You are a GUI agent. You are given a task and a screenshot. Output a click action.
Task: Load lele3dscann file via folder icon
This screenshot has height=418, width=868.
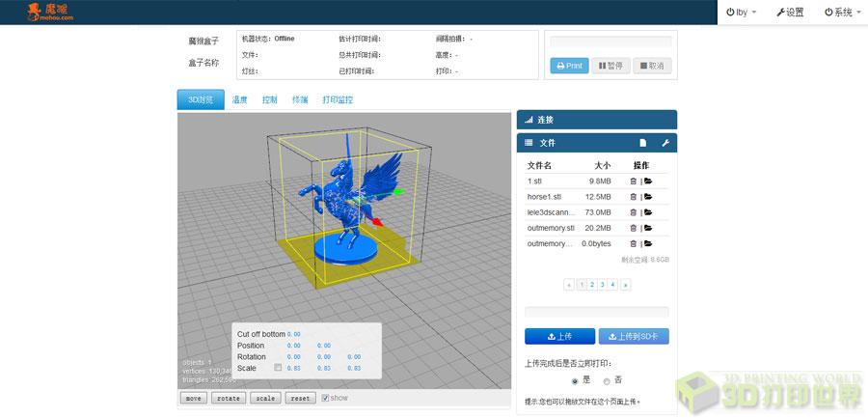[x=648, y=212]
